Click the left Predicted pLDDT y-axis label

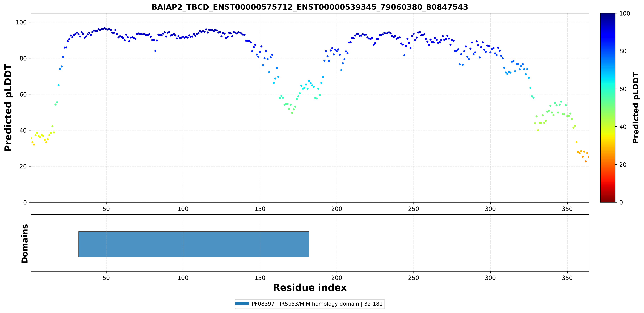tap(8, 108)
